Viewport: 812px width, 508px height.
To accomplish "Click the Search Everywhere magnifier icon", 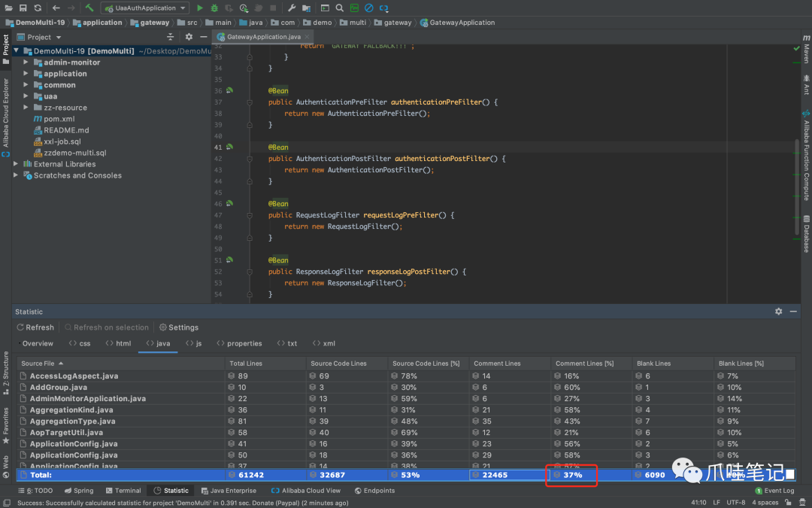I will click(x=339, y=8).
